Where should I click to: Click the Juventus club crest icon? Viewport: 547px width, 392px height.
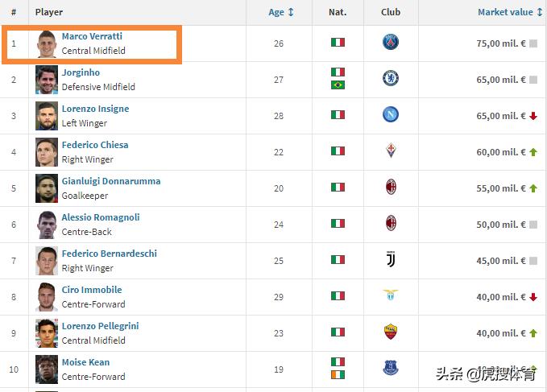pos(391,260)
